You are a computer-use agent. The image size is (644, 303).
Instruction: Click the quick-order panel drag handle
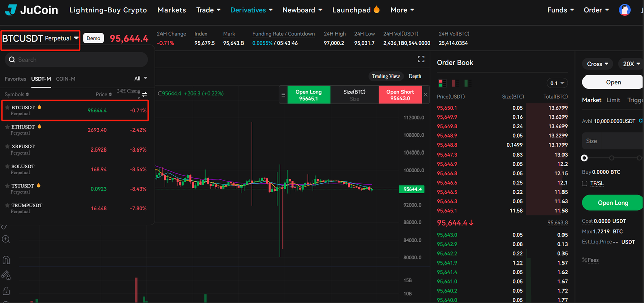click(283, 95)
